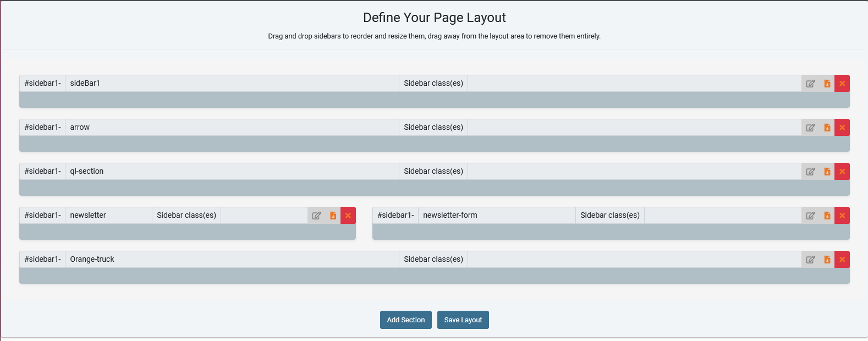Click the class(es) input for sideBar1
This screenshot has width=868, height=341.
tap(635, 84)
